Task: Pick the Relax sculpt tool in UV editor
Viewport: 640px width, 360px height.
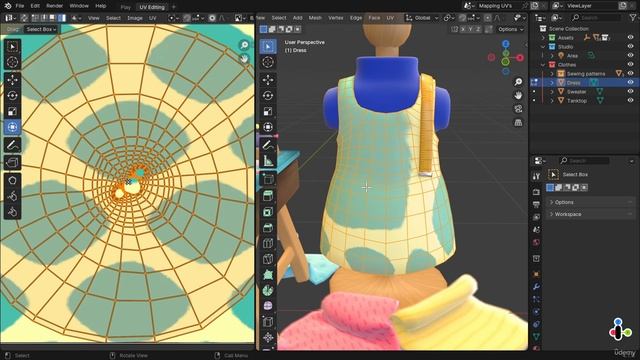Action: [12, 196]
